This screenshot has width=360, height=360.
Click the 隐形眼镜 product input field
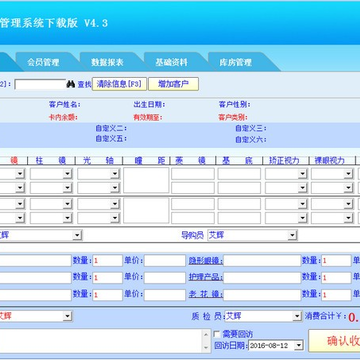click(262, 261)
